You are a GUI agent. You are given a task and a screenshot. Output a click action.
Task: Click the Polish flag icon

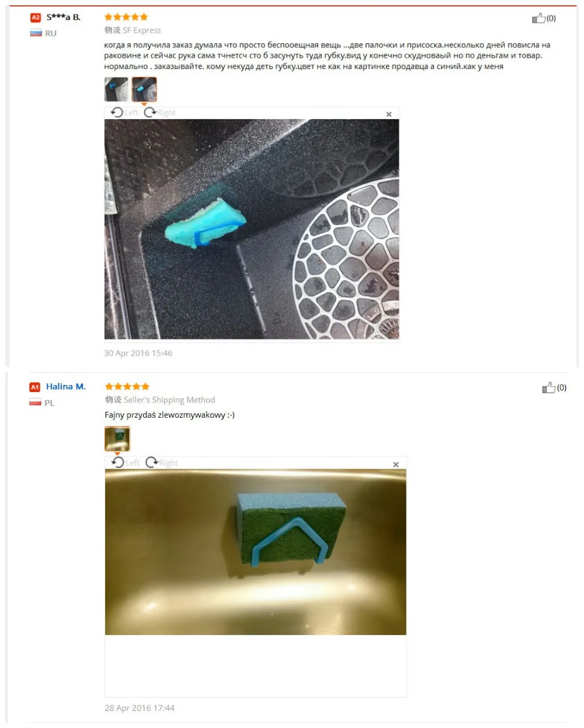click(36, 403)
